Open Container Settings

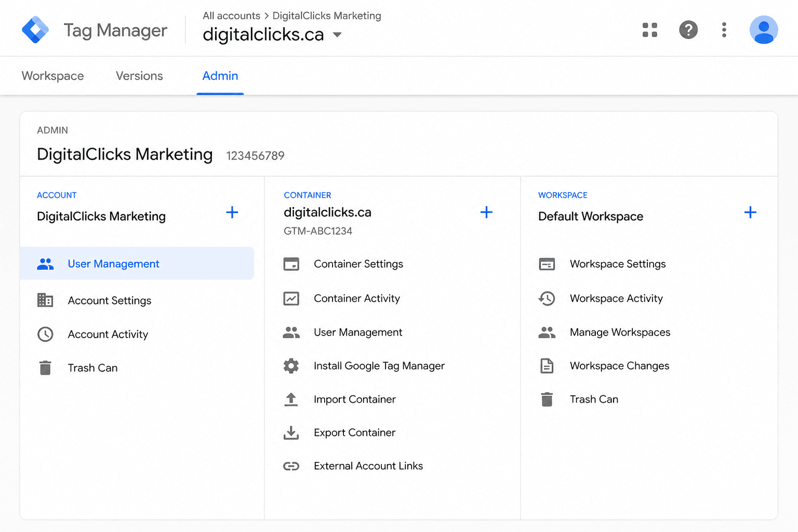click(x=358, y=264)
